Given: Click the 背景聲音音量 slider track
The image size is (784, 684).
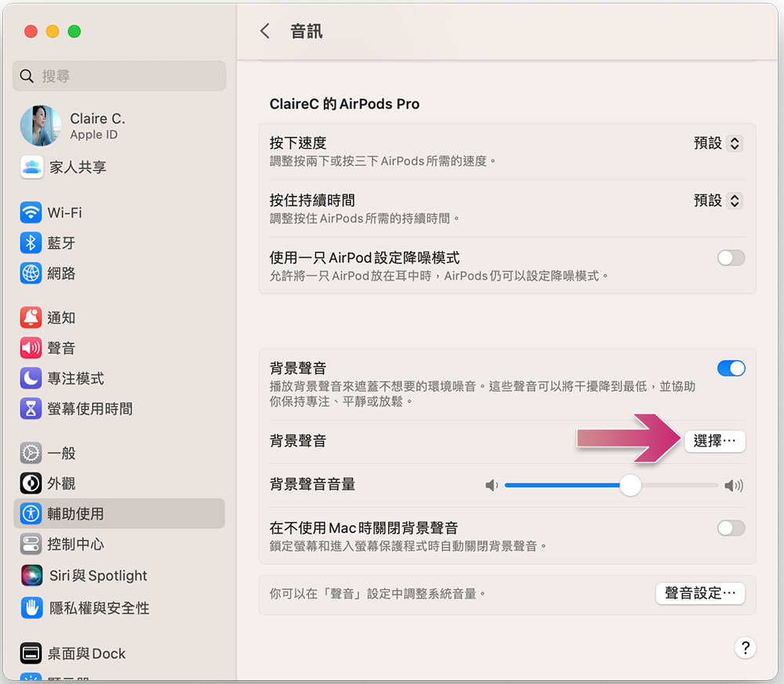Looking at the screenshot, I should (612, 485).
